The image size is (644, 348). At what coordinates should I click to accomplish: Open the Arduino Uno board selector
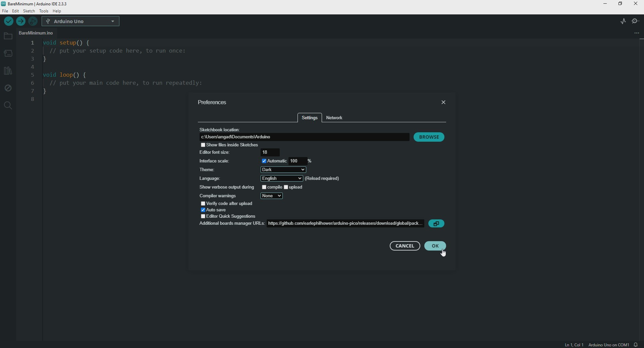pyautogui.click(x=81, y=21)
